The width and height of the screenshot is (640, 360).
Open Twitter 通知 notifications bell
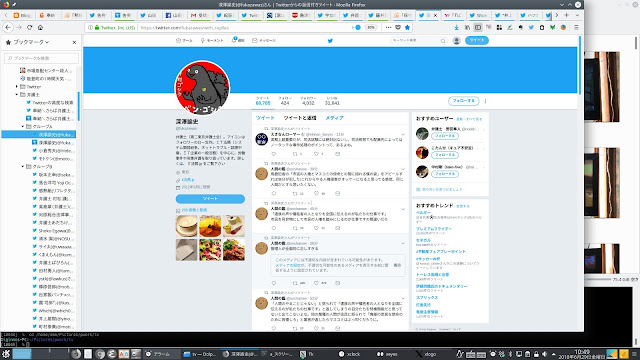pos(238,40)
